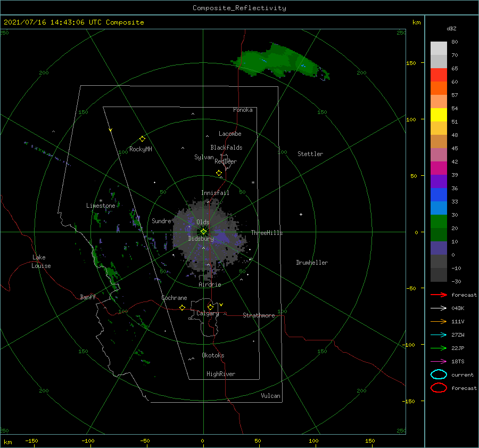Select the Okotoks label
The image size is (479, 448).
[213, 355]
